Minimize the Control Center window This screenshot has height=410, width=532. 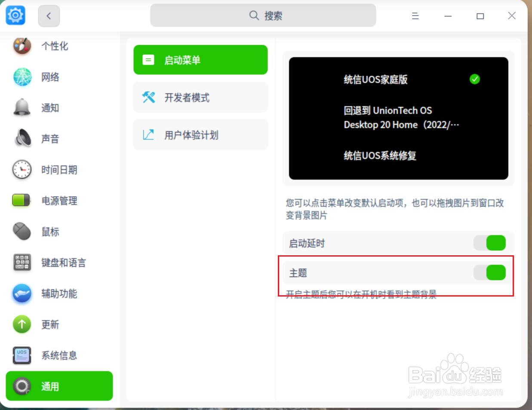coord(448,16)
